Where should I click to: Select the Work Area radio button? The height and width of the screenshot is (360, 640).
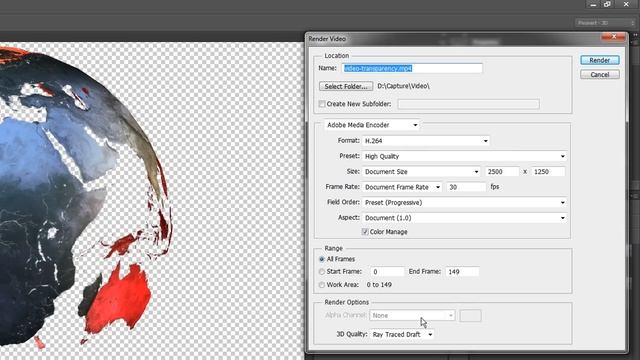click(322, 285)
